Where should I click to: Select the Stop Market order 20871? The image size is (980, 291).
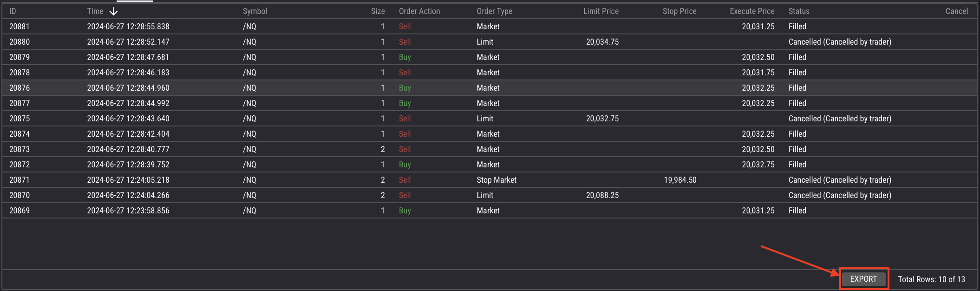pyautogui.click(x=20, y=180)
